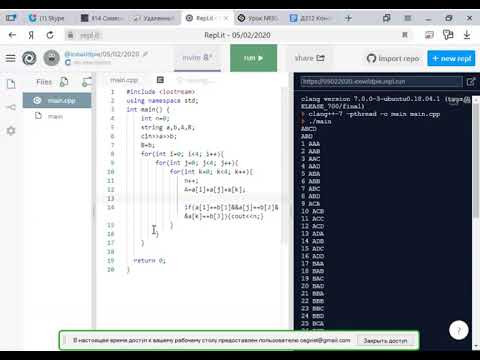Image resolution: width=480 pixels, height=360 pixels.
Task: Open the browser main menu icon
Action: pyautogui.click(x=408, y=18)
